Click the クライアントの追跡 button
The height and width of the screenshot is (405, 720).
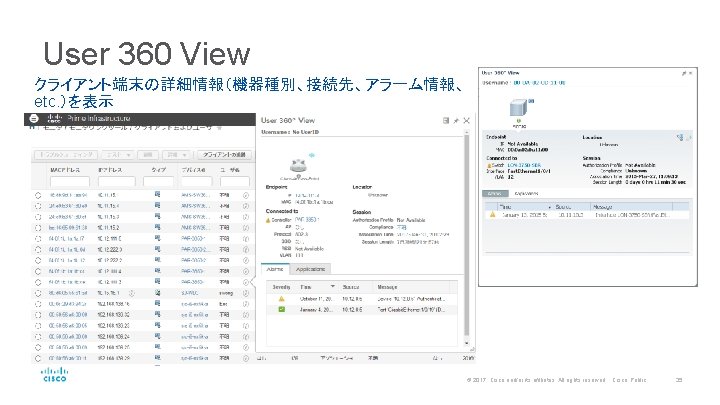[224, 155]
